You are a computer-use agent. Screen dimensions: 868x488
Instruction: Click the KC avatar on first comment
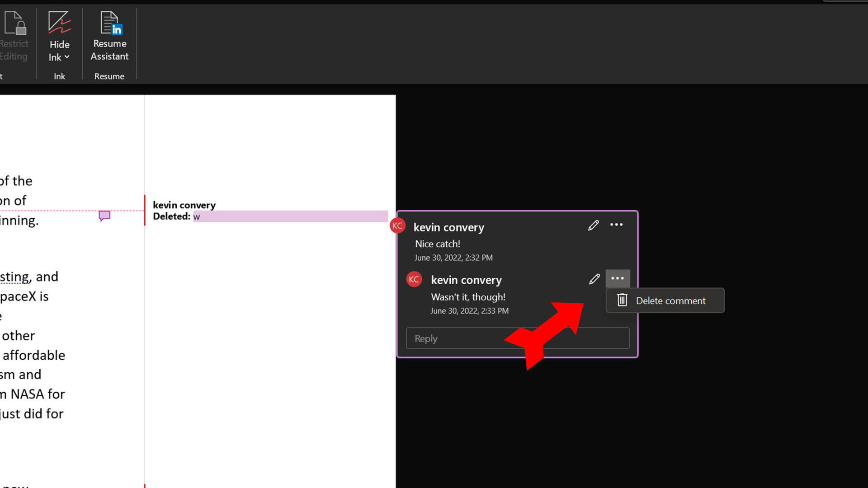point(397,226)
